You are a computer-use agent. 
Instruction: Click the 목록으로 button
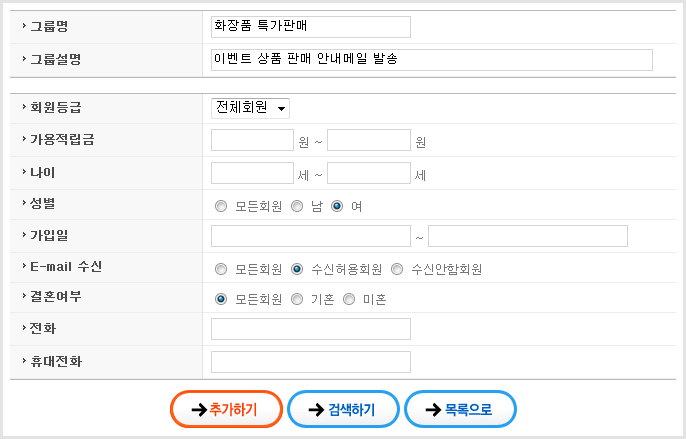click(x=460, y=409)
